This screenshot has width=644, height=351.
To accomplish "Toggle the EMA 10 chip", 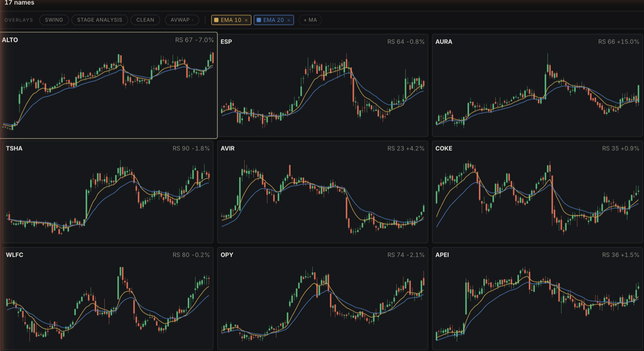I will pos(231,20).
